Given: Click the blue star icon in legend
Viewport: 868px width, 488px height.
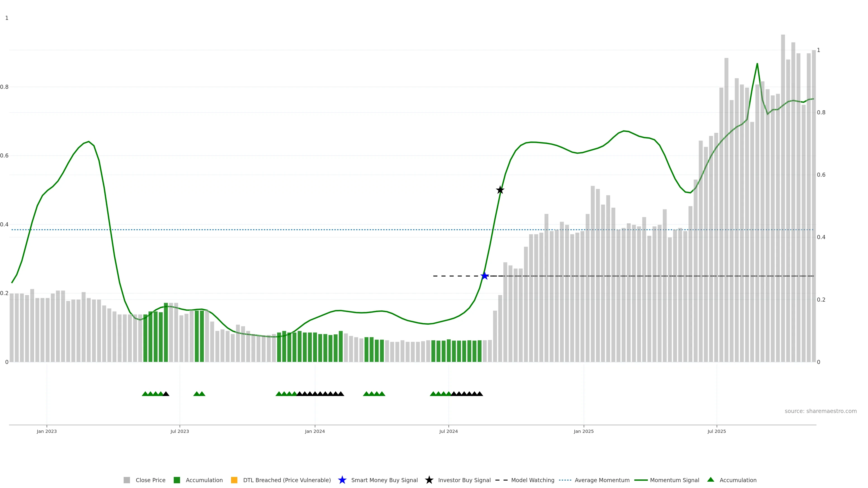Looking at the screenshot, I should 342,480.
